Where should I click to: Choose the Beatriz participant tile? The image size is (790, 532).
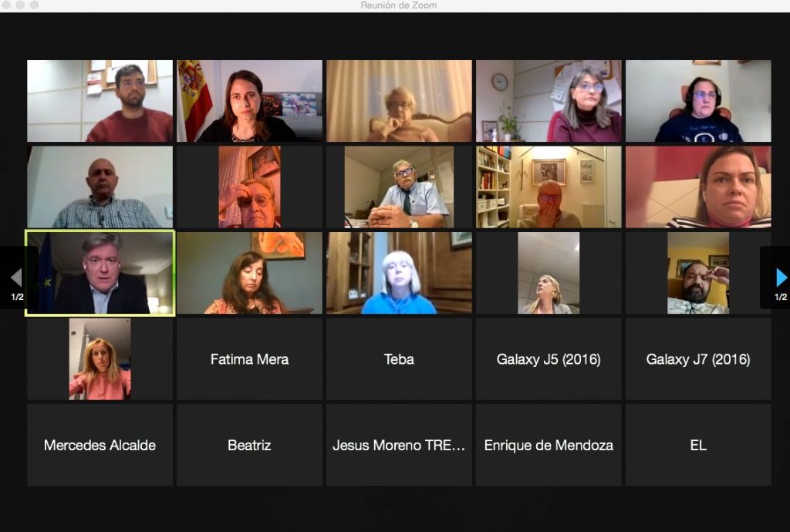(x=249, y=445)
